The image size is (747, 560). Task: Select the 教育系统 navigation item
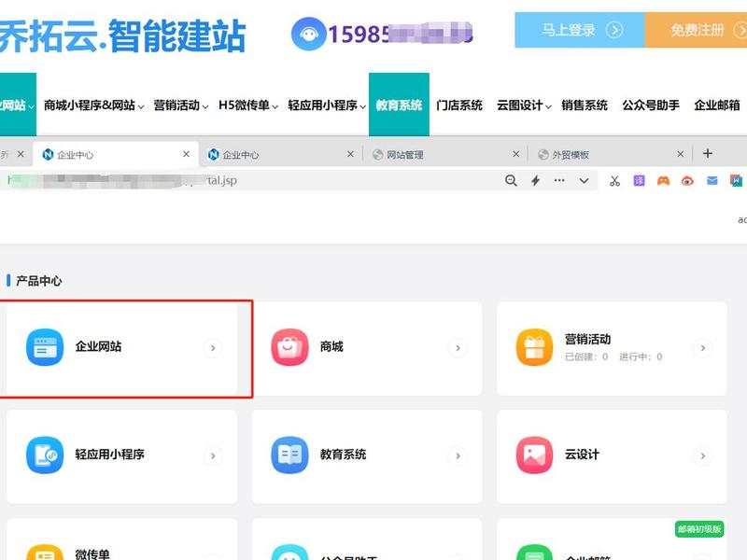(399, 105)
